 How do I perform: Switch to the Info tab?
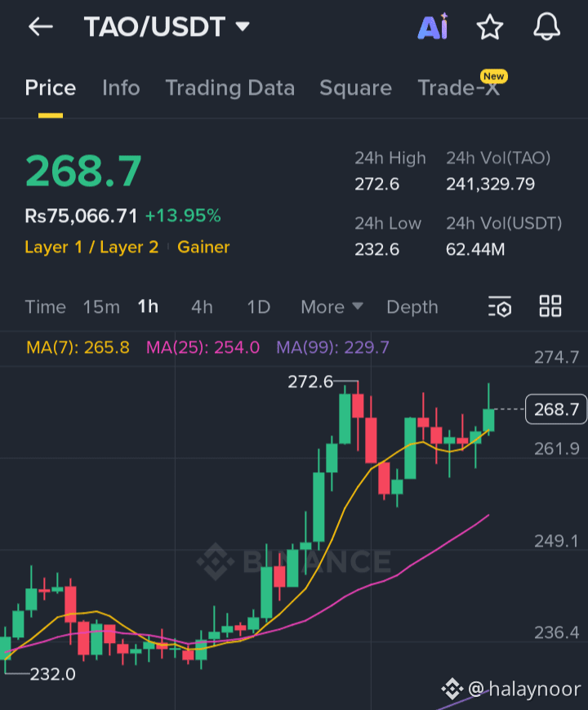tap(121, 88)
